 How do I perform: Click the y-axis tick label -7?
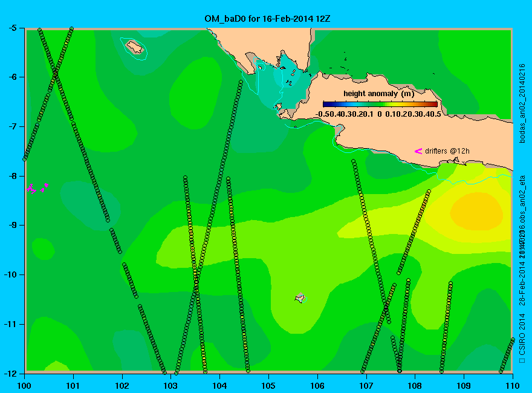(13, 126)
